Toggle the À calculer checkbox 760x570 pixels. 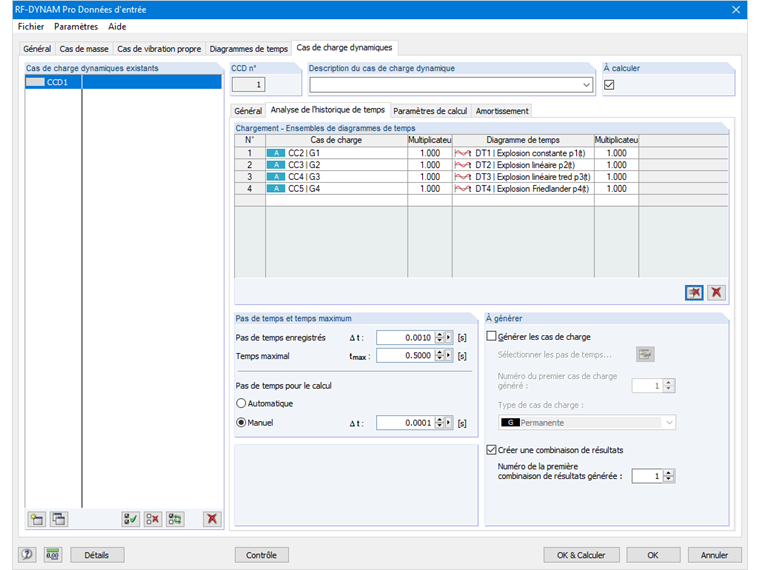click(x=609, y=85)
